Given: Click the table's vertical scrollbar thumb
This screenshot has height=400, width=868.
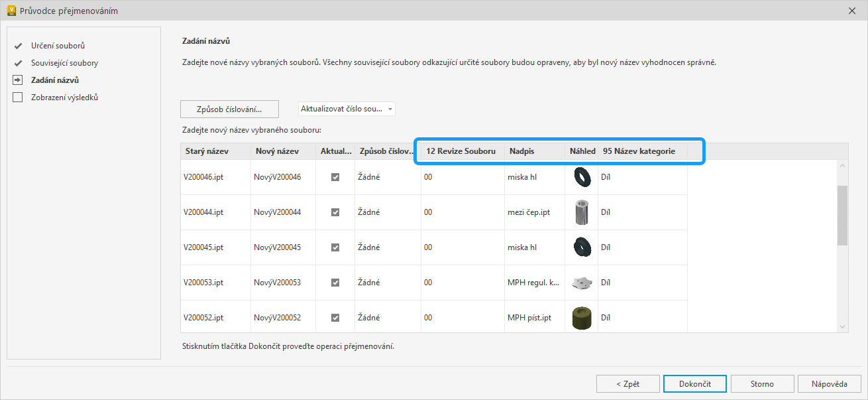Looking at the screenshot, I should [842, 216].
